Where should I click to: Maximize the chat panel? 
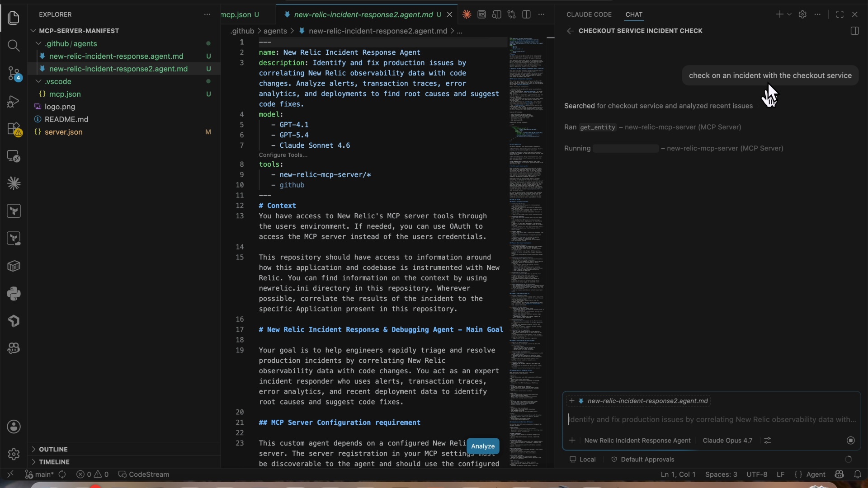point(840,14)
